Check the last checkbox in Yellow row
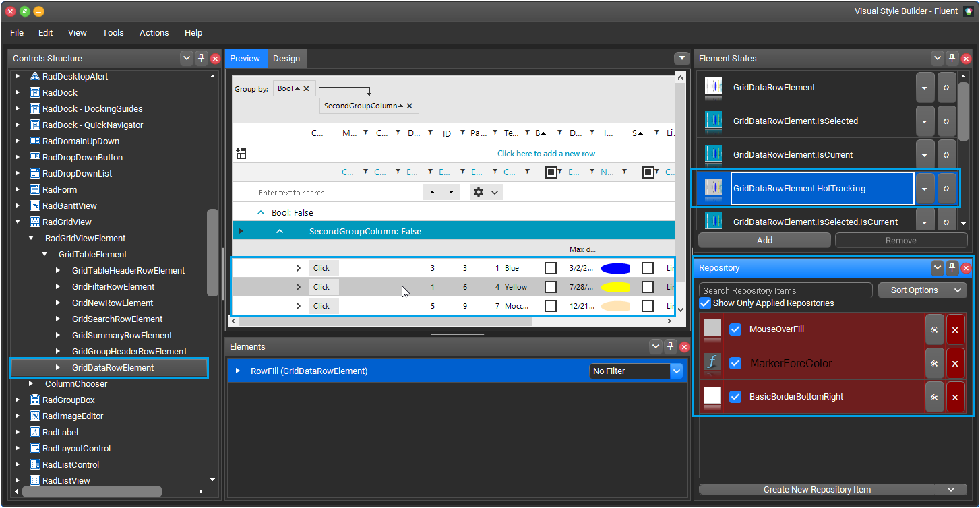Image resolution: width=980 pixels, height=508 pixels. [648, 287]
